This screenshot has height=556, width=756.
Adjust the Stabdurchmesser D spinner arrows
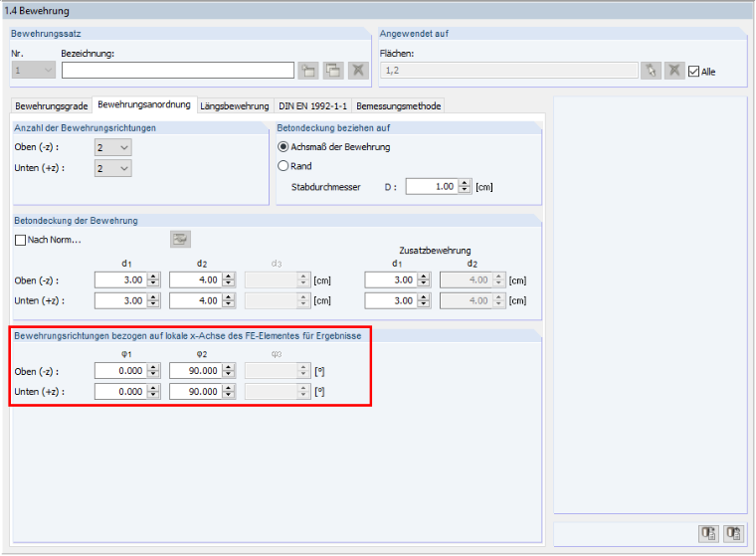pyautogui.click(x=465, y=187)
